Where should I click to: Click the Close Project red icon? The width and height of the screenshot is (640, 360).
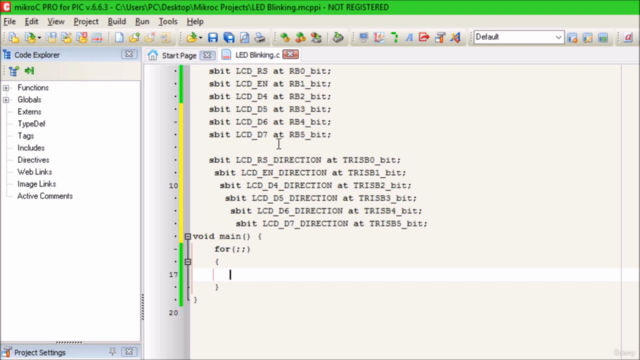82,38
